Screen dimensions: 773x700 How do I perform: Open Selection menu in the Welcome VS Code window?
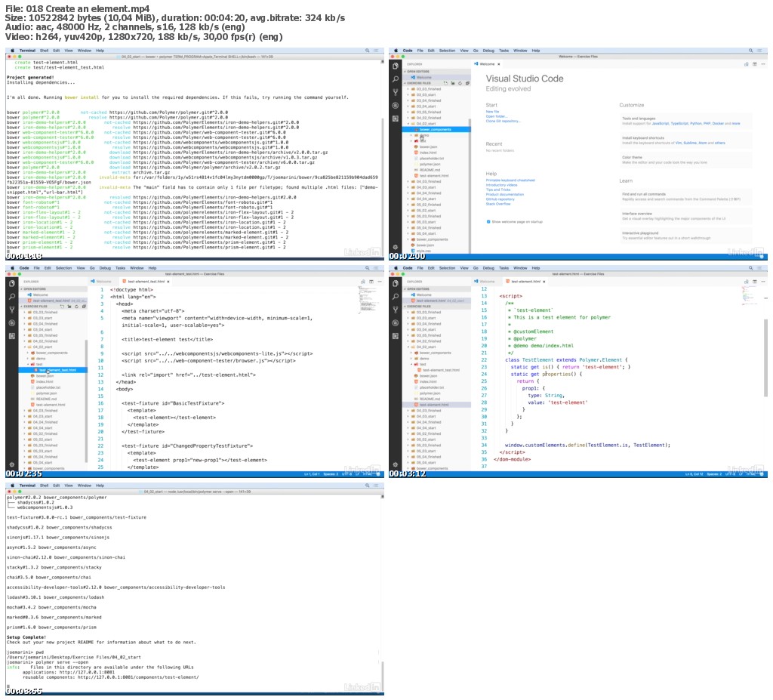pos(447,51)
